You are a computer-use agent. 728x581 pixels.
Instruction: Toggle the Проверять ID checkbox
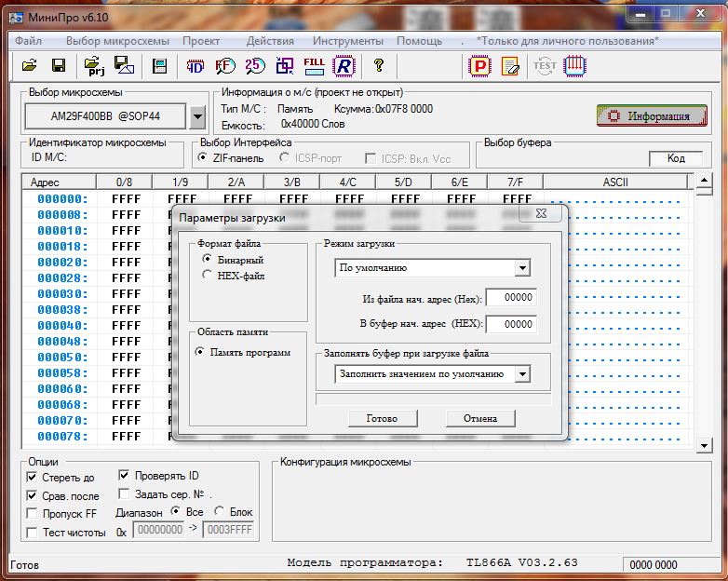[x=125, y=476]
